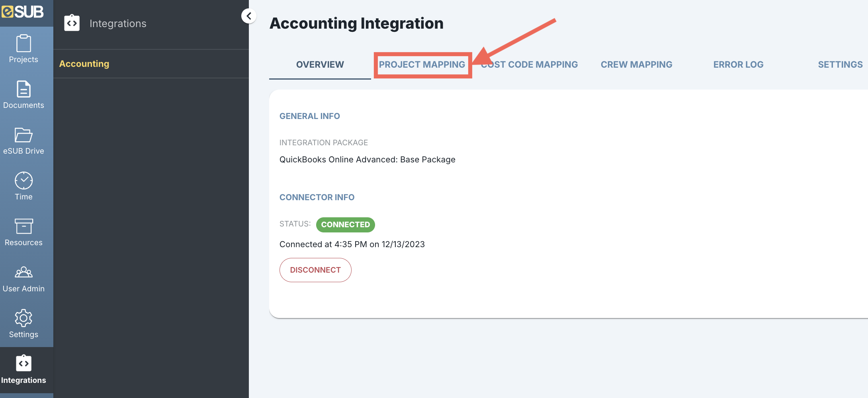Switch to the Crew Mapping tab
This screenshot has width=868, height=398.
tap(636, 64)
